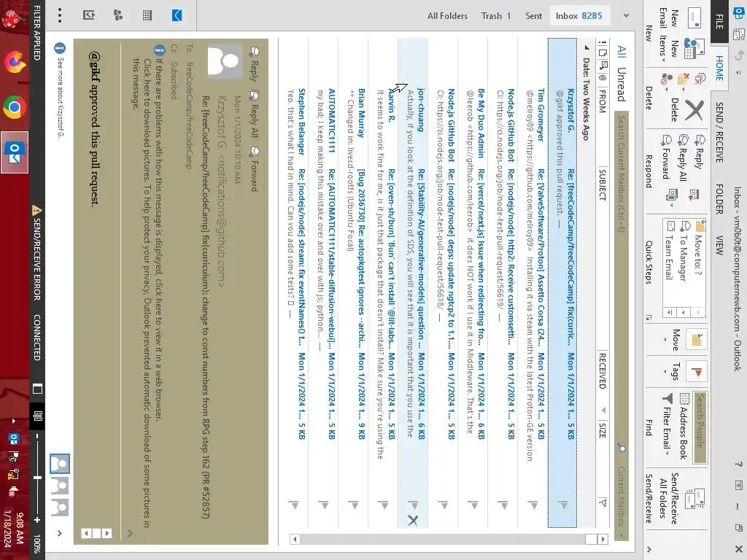Switch to the SEND / RECEIVE tab
Screen dimensions: 747x560
coord(719,133)
